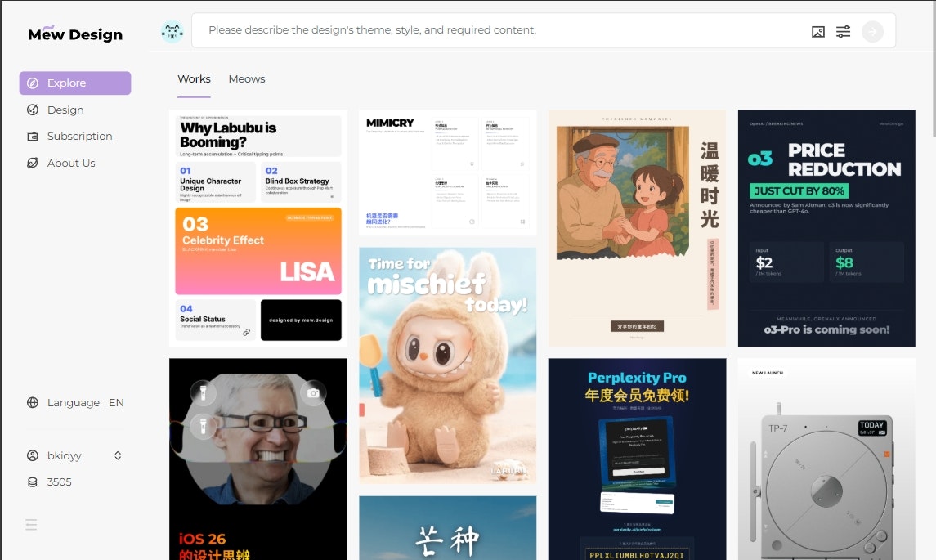Click the Subscription wallet icon

pyautogui.click(x=33, y=137)
